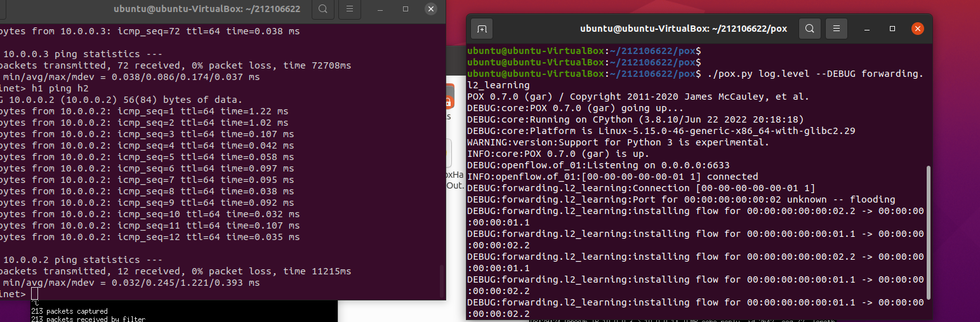This screenshot has width=980, height=322.
Task: Click the search icon in the pox terminal
Action: (x=809, y=29)
